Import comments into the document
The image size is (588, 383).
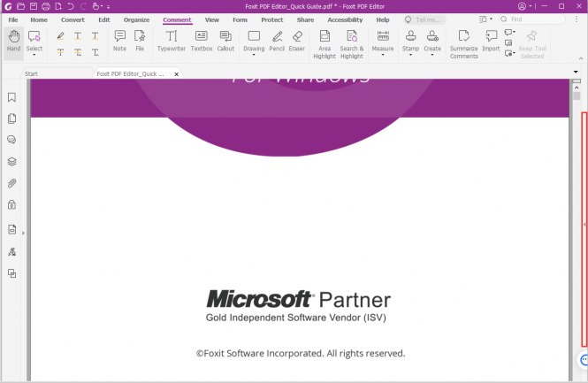tap(491, 42)
